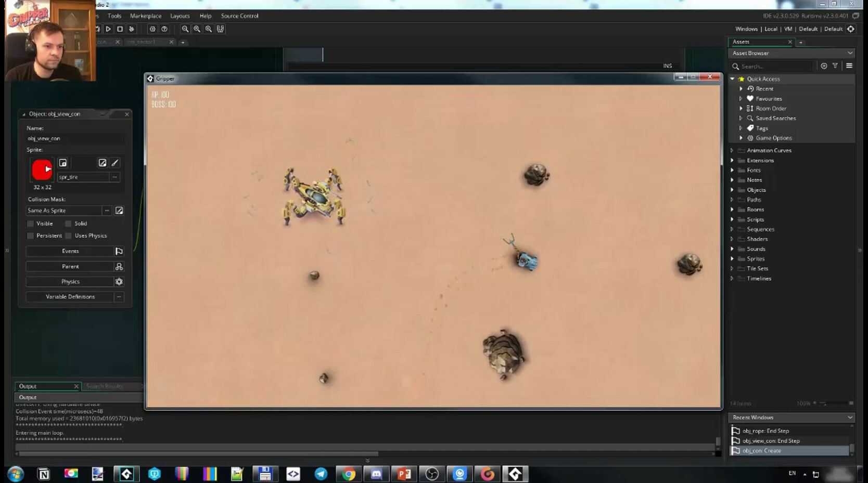
Task: Run the game with the play button
Action: tap(108, 29)
